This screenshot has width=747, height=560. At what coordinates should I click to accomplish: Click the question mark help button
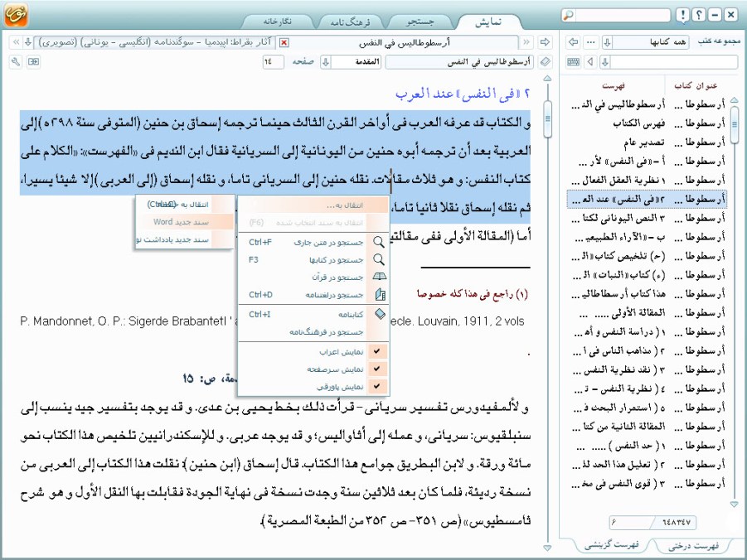click(x=698, y=15)
